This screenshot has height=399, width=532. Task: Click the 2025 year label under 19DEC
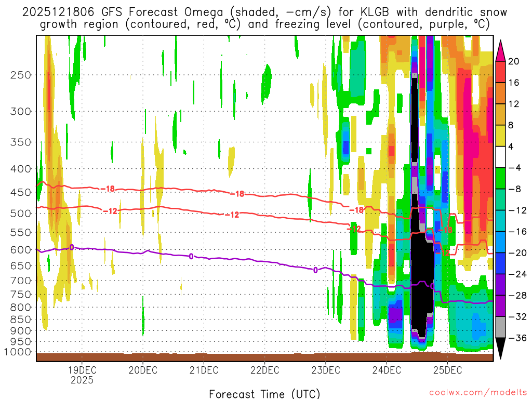82,380
